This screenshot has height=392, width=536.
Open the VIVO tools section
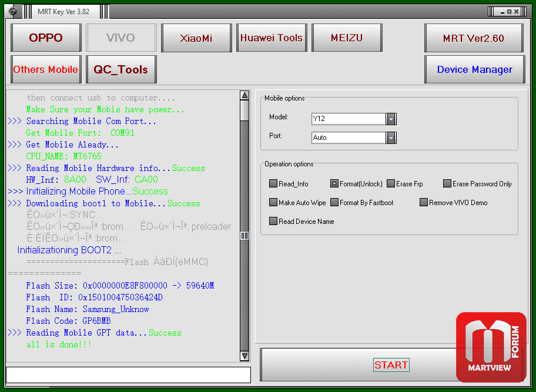click(121, 38)
